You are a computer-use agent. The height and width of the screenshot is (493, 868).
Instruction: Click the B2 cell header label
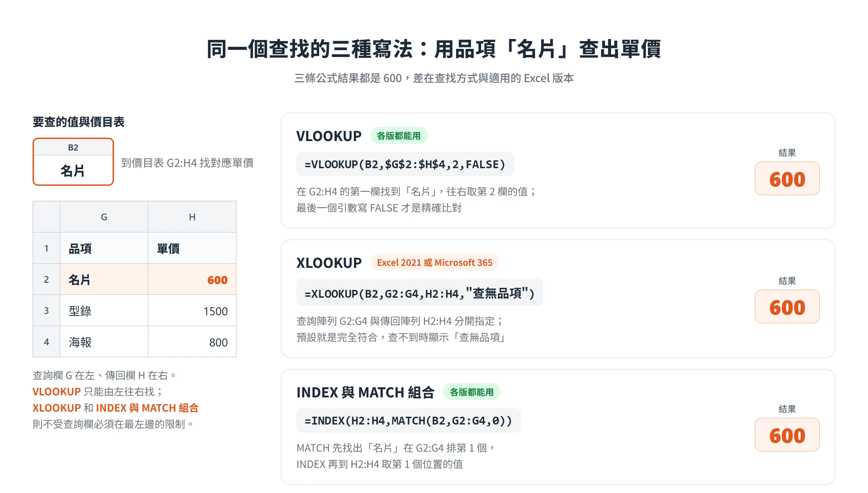(x=73, y=147)
